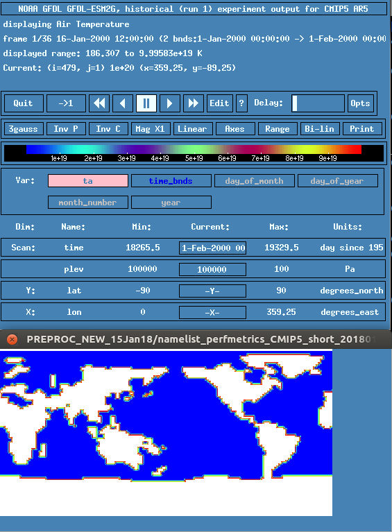Image resolution: width=392 pixels, height=532 pixels.
Task: Click the rewind (fast backward) playback icon
Action: [99, 103]
